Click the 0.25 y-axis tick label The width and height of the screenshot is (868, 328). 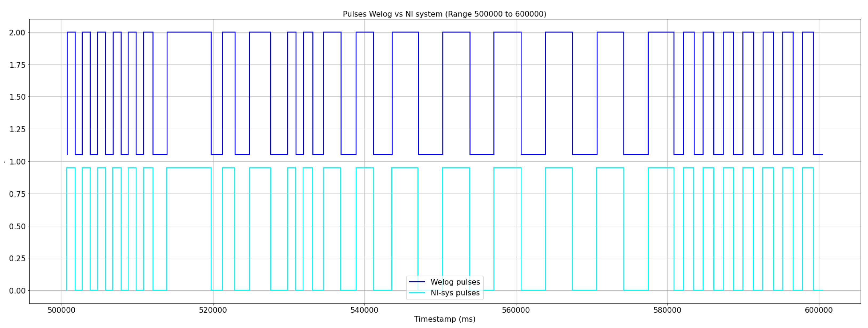click(17, 259)
